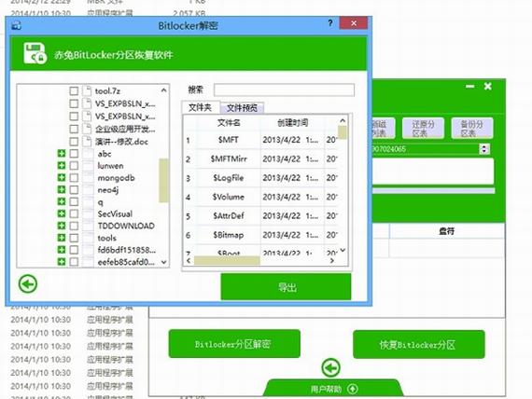Expand the fd6bdf151858... folder node
The image size is (532, 399).
click(62, 250)
